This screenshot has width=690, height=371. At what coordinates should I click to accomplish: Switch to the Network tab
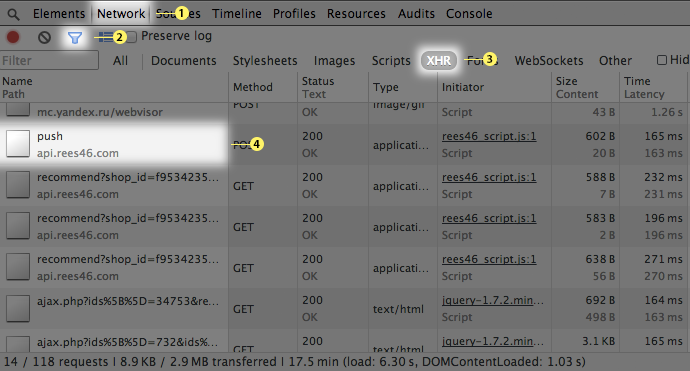[x=121, y=14]
